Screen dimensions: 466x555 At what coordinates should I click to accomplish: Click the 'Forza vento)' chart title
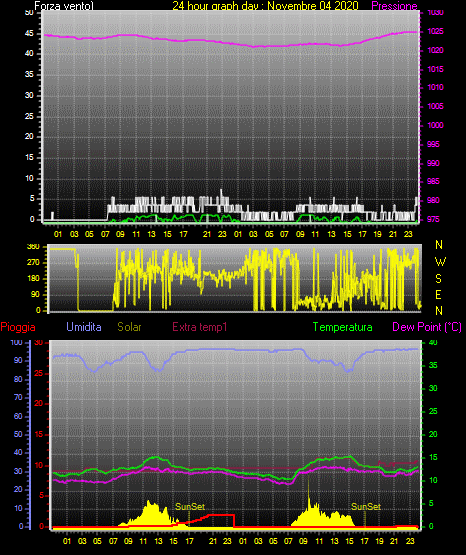point(64,6)
